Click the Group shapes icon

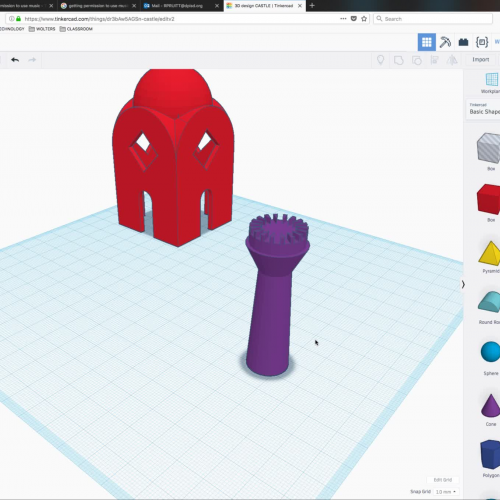(398, 60)
